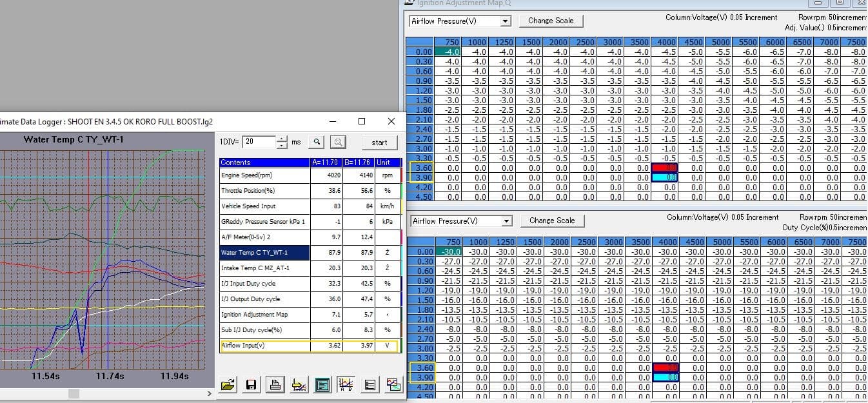Select the highlighted Water Temp C TY_WT-1 row
868x403 pixels.
(x=310, y=253)
